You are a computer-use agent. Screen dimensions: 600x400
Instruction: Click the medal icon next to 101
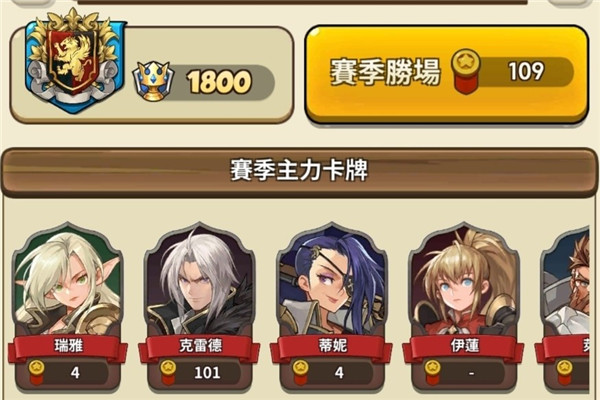[168, 372]
